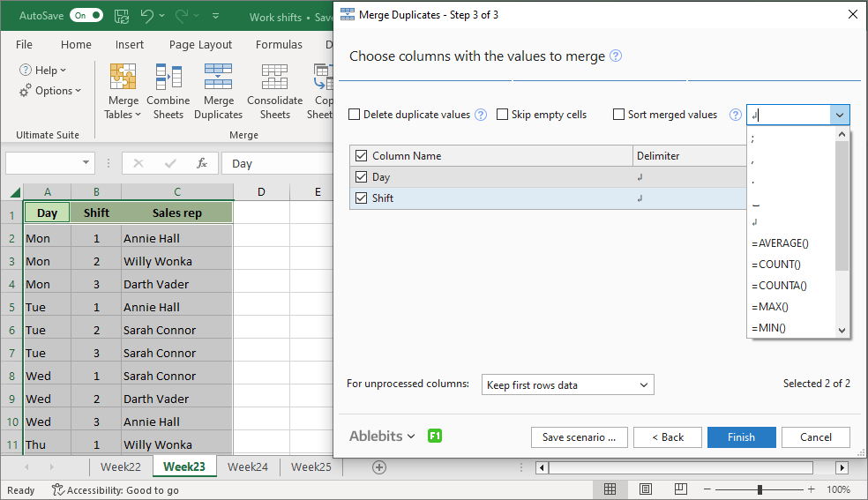Screen dimensions: 868x500
Task: Click the green F1 help icon
Action: point(435,436)
